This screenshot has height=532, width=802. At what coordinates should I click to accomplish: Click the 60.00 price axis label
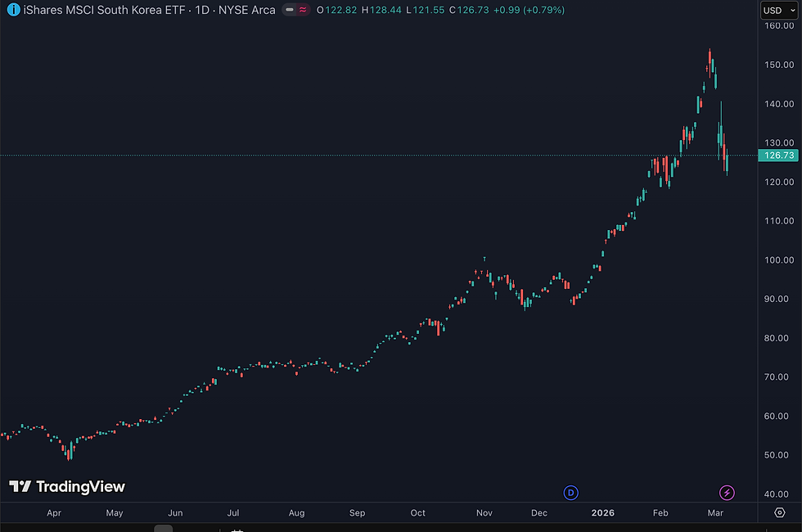777,416
